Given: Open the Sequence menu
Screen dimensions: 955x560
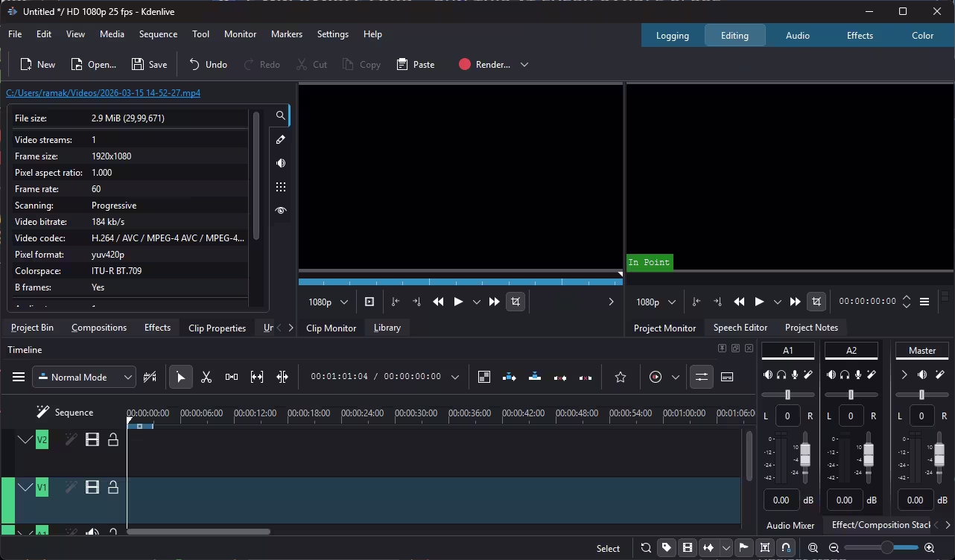Looking at the screenshot, I should click(x=158, y=34).
